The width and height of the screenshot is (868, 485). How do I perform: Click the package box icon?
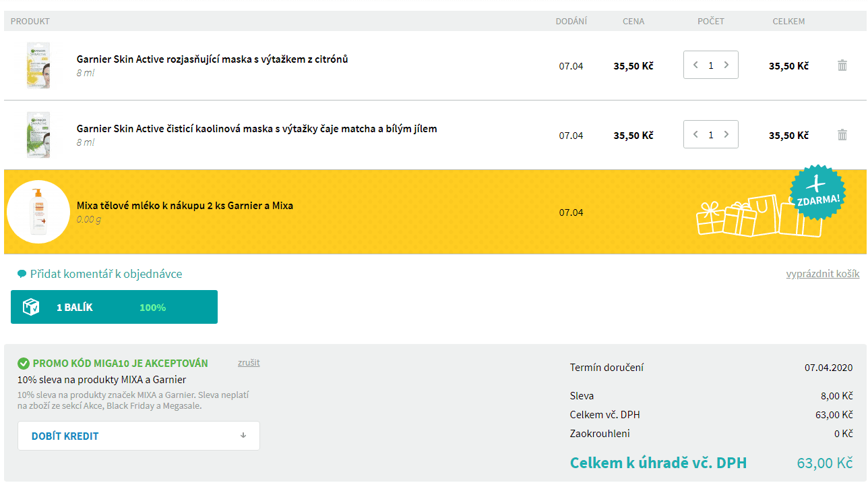point(31,307)
